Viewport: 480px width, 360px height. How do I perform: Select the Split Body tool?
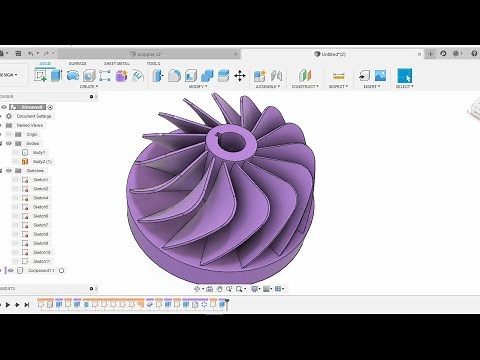223,76
